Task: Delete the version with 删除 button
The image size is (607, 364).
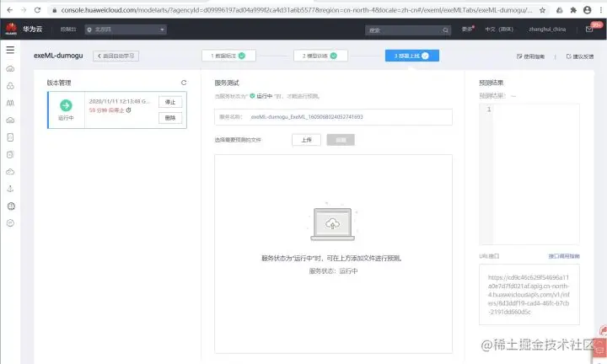Action: [170, 118]
